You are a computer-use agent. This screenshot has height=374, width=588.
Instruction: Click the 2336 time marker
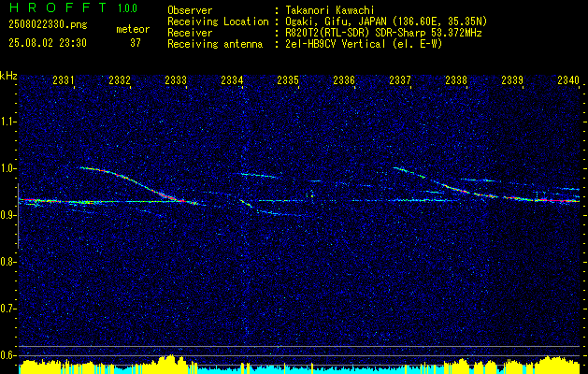pyautogui.click(x=344, y=79)
